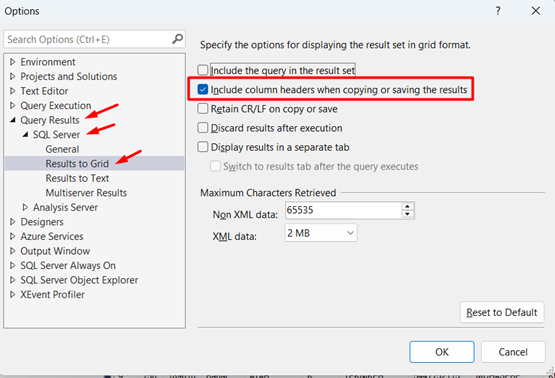The image size is (555, 378).
Task: Expand the SQL Server Object Explorer arrow
Action: tap(13, 280)
